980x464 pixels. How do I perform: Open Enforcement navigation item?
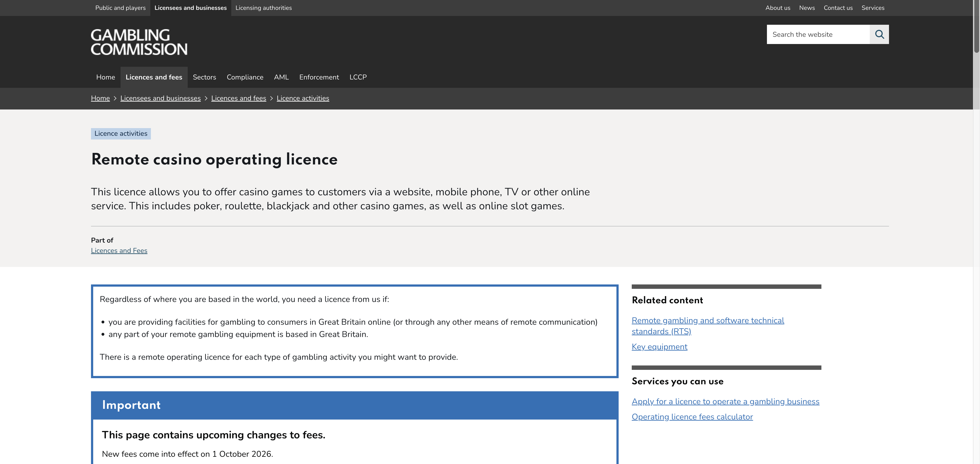[319, 77]
